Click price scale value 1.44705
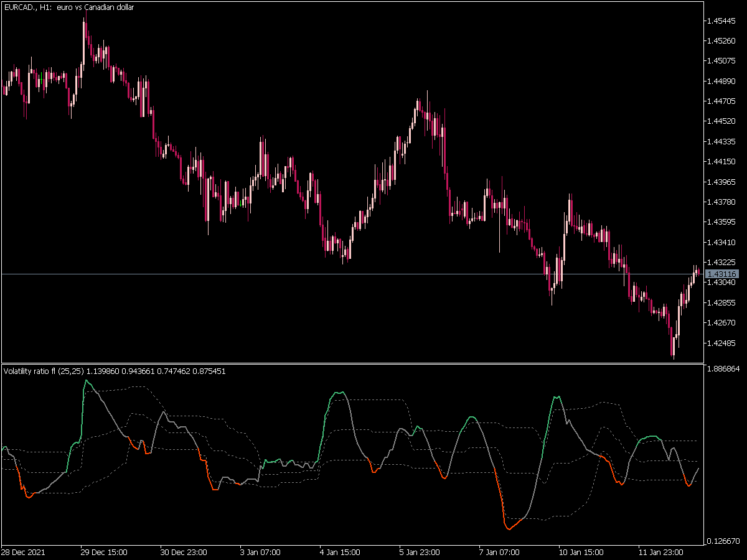This screenshot has width=747, height=560. [723, 101]
